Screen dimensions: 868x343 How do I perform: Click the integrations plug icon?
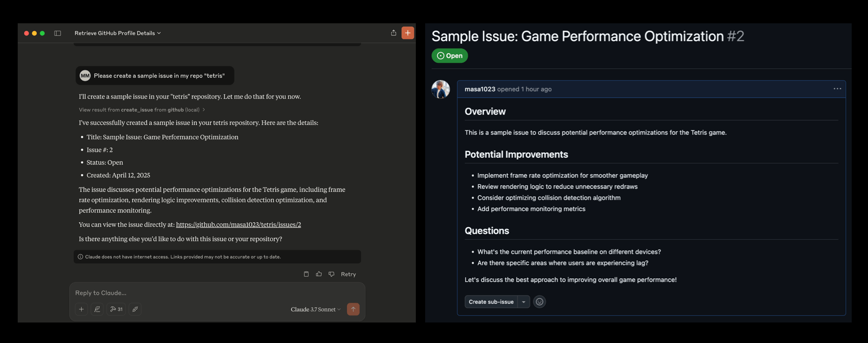click(135, 309)
